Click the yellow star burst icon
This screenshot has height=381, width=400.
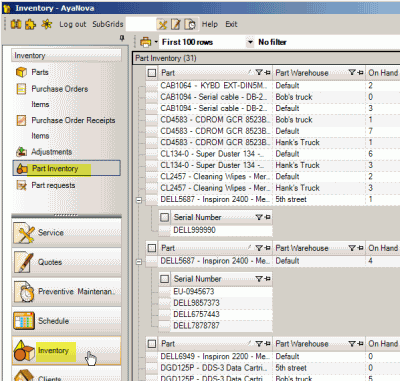point(47,24)
